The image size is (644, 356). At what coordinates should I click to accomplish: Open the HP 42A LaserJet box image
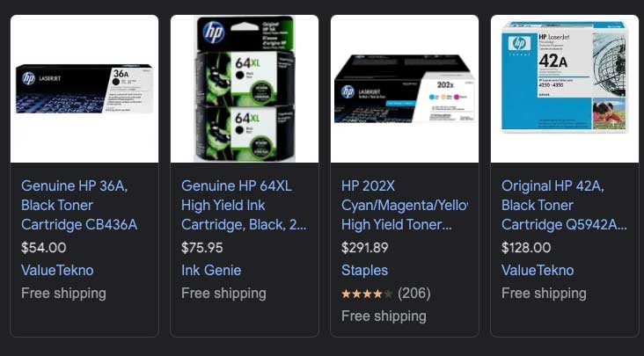click(x=565, y=89)
